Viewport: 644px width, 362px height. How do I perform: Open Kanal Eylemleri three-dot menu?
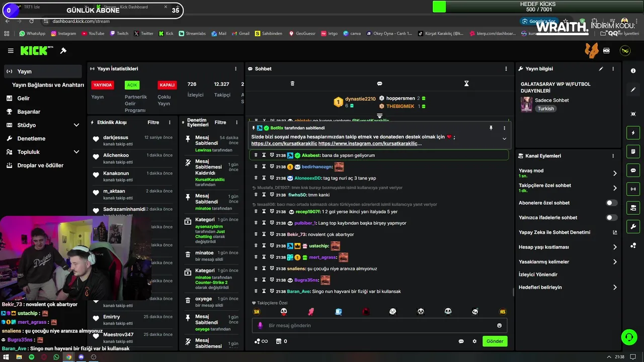click(x=613, y=156)
